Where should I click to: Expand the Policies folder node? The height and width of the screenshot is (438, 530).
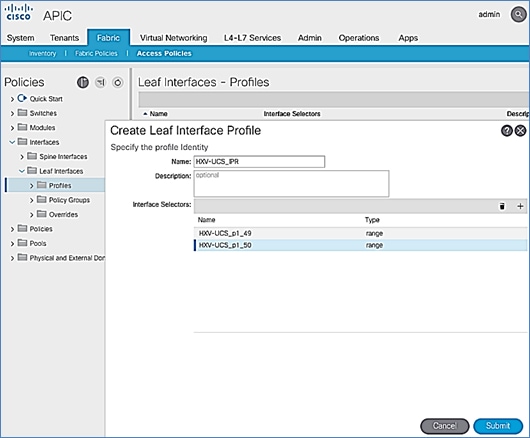point(12,229)
